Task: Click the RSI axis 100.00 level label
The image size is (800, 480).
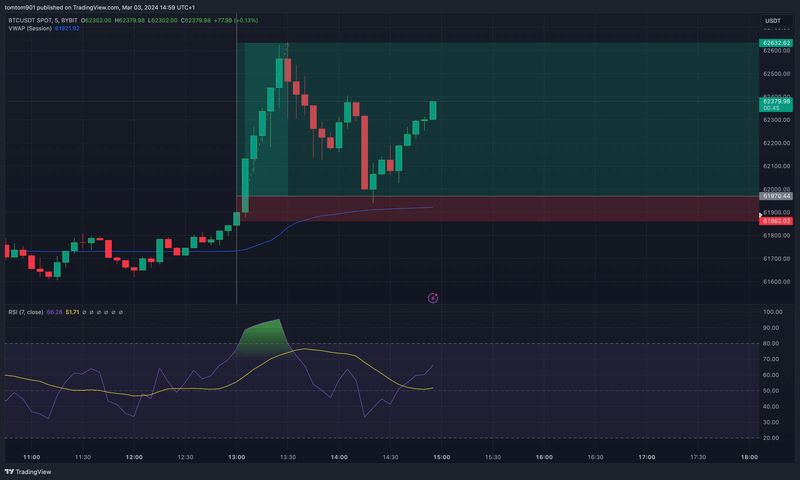Action: pos(772,312)
